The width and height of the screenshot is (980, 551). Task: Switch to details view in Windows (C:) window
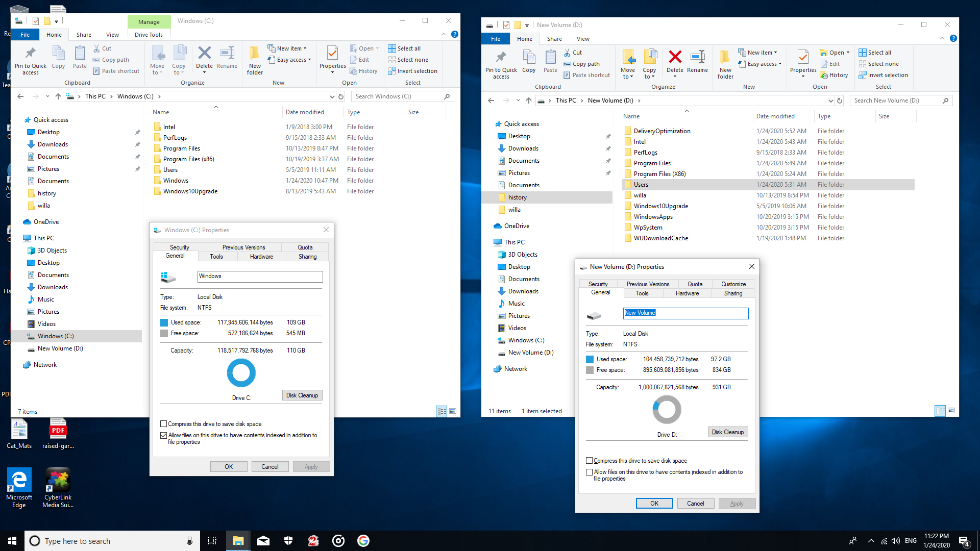click(x=442, y=411)
